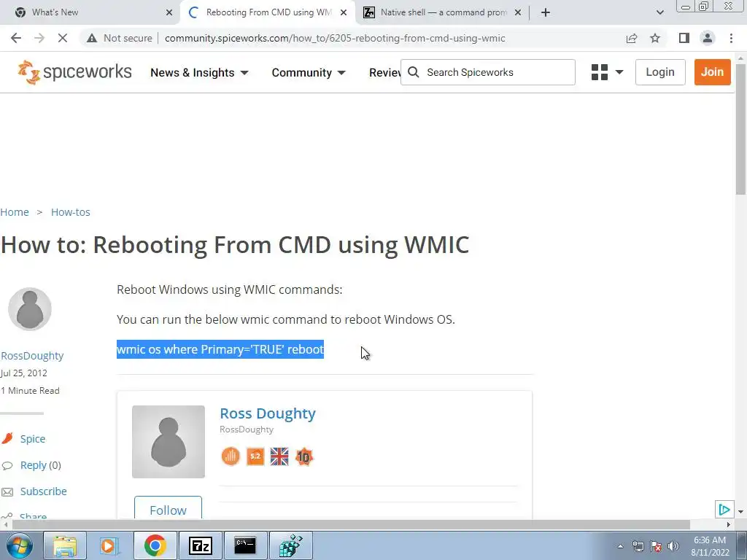The height and width of the screenshot is (560, 747).
Task: Open File Explorer from taskbar
Action: pyautogui.click(x=65, y=545)
